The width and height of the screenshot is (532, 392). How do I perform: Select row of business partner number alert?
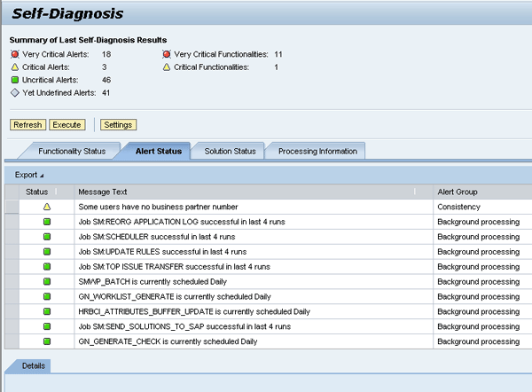tap(11, 207)
